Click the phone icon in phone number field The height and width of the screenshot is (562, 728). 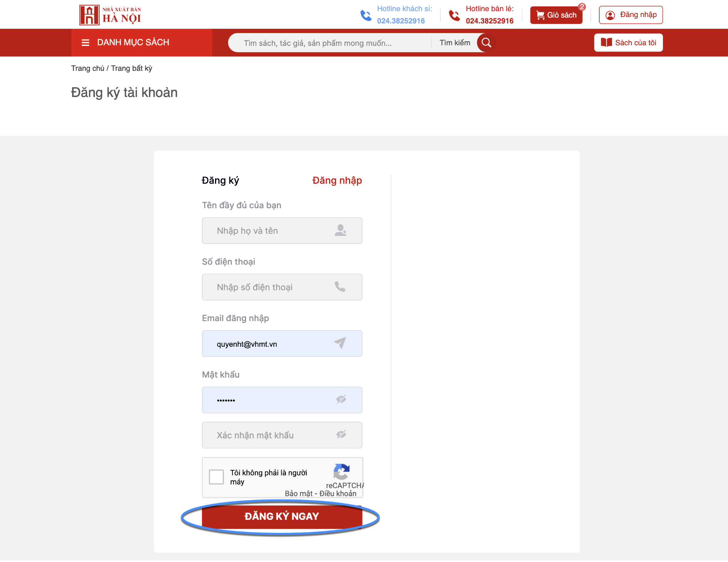(x=340, y=286)
